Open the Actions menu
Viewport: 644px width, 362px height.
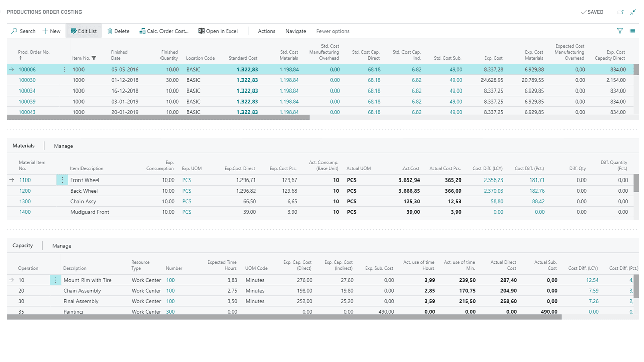[267, 31]
